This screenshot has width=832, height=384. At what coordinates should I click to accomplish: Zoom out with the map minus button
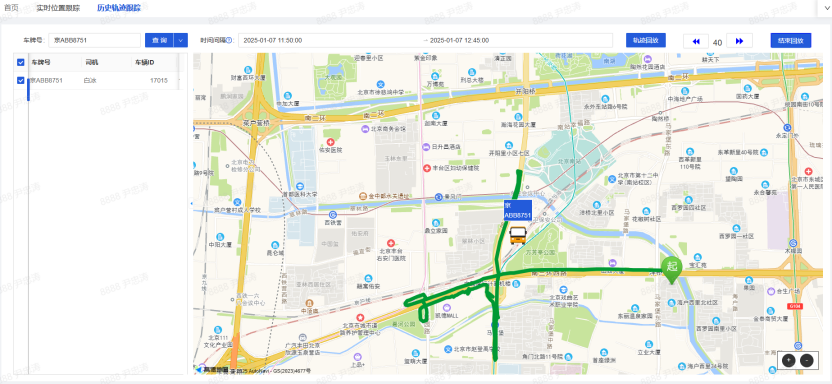tap(806, 360)
